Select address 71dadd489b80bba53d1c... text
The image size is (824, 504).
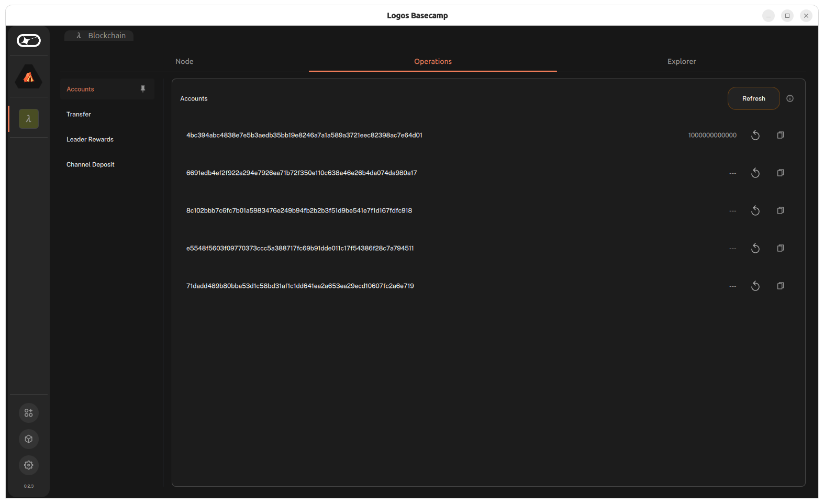(300, 286)
